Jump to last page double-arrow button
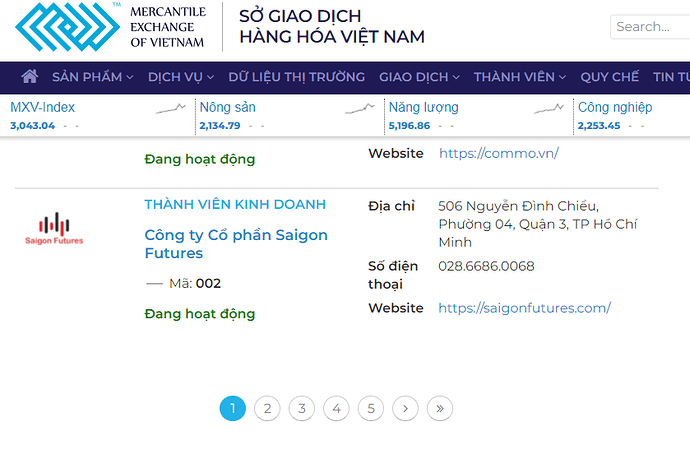Viewport: 690px width, 459px height. [440, 408]
